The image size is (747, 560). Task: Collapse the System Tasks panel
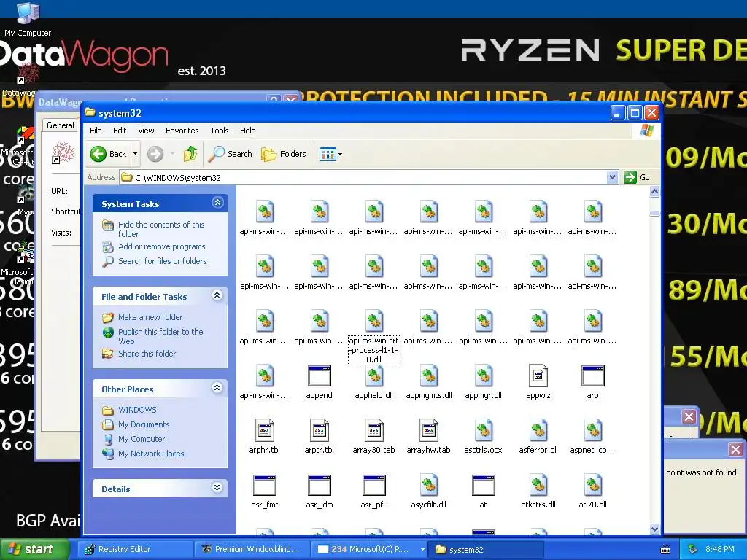coord(217,203)
